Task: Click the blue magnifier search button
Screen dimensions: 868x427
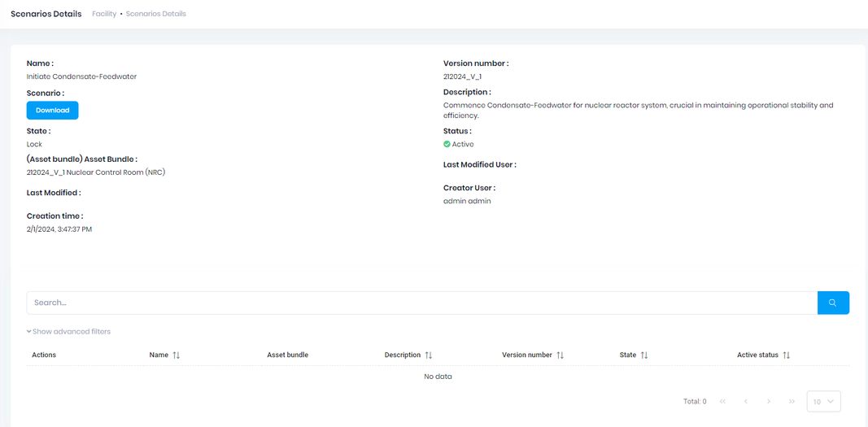Action: click(x=833, y=303)
